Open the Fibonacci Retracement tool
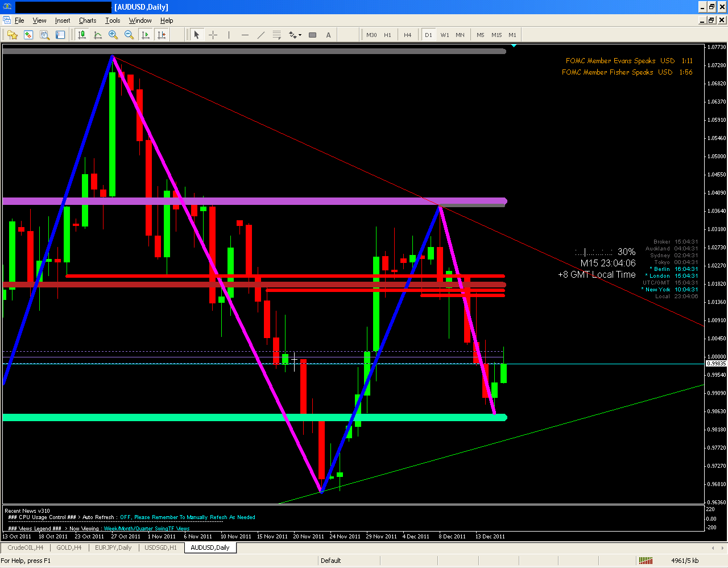Screen dimensions: 728x568 point(277,35)
